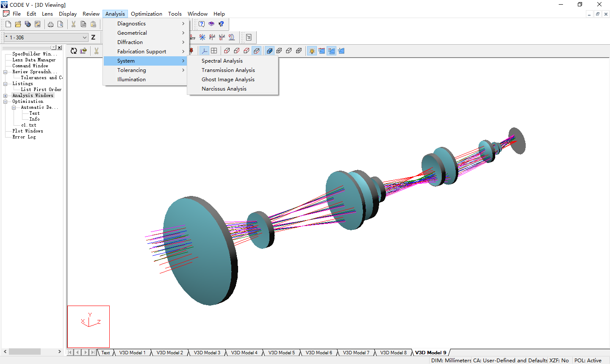Collapse the Automatic De... tree node
Viewport: 610px width, 364px height.
click(14, 108)
